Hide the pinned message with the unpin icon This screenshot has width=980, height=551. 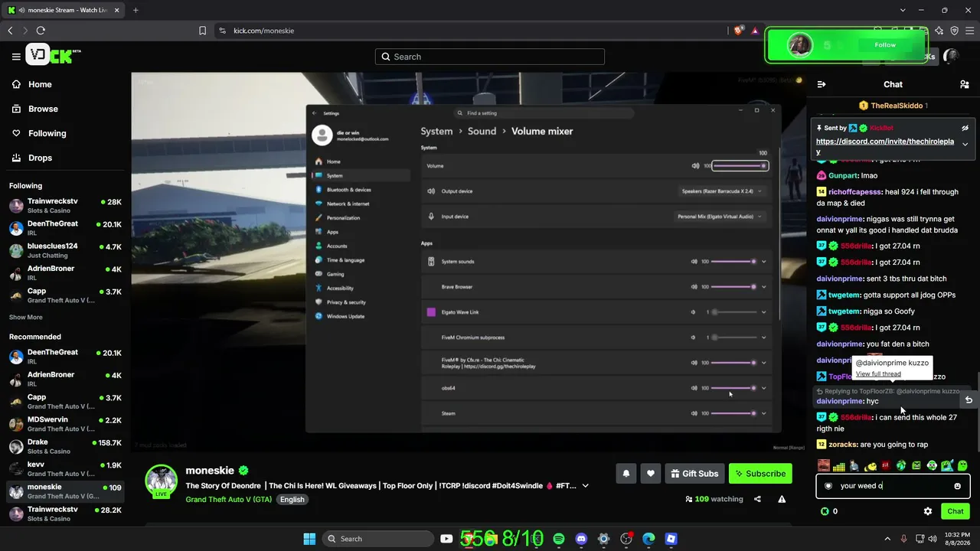(965, 128)
